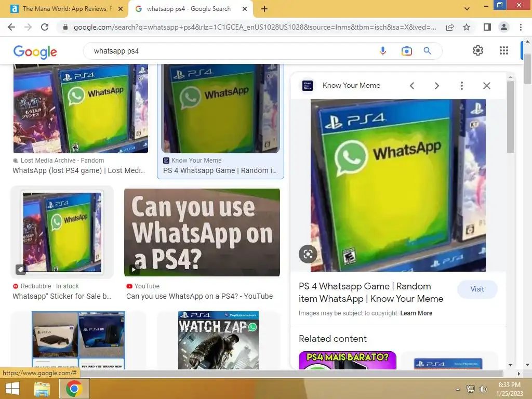Reload the current page
The height and width of the screenshot is (399, 532).
(45, 27)
